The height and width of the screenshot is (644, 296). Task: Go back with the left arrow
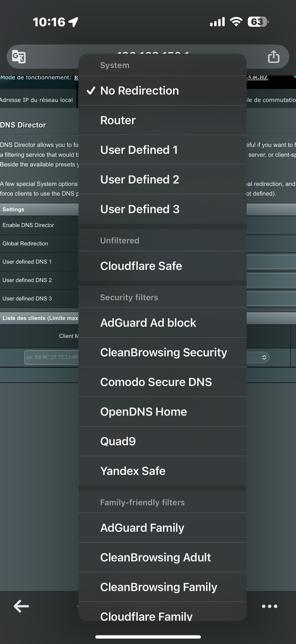click(21, 606)
